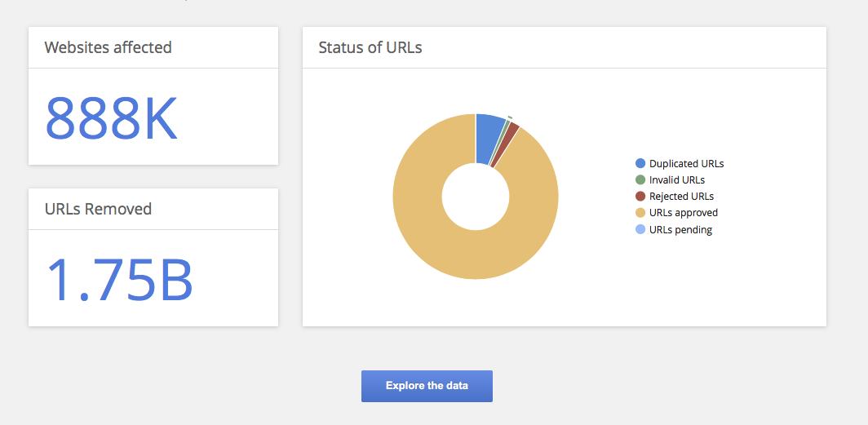This screenshot has height=425, width=868.
Task: Select the URLs approved legend label
Action: click(x=684, y=213)
